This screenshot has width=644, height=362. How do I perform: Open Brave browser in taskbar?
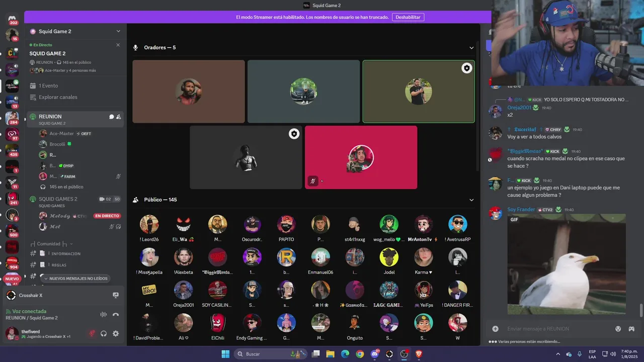tap(419, 354)
